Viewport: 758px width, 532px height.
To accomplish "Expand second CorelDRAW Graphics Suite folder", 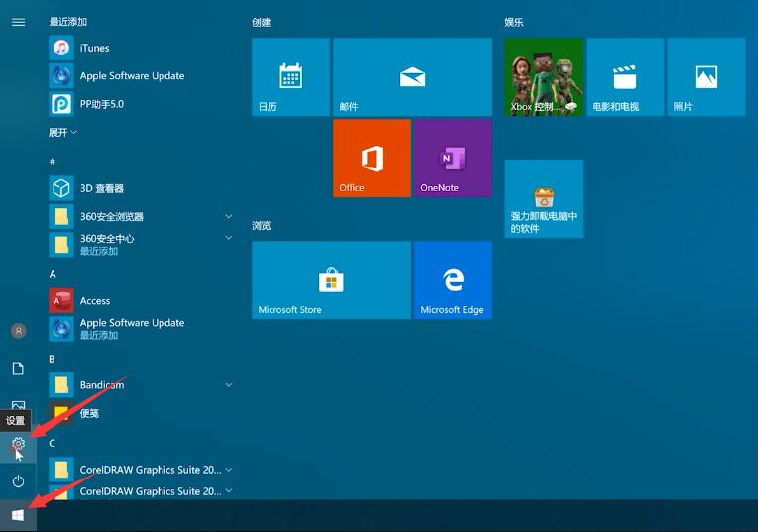I will pos(229,491).
